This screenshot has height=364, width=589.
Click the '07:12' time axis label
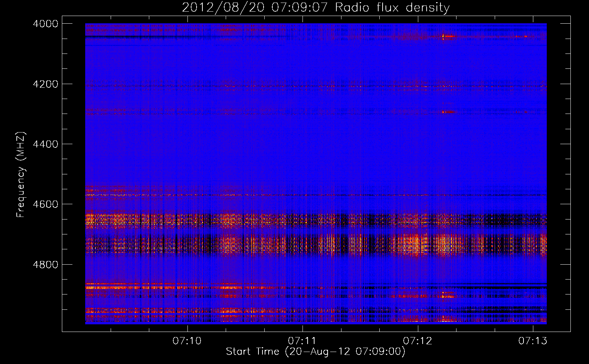click(418, 341)
